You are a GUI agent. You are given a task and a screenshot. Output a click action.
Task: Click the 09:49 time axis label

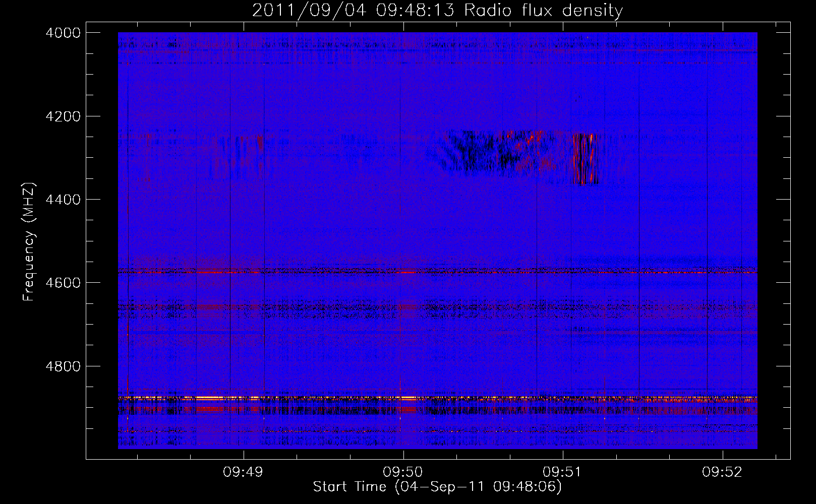pos(244,472)
